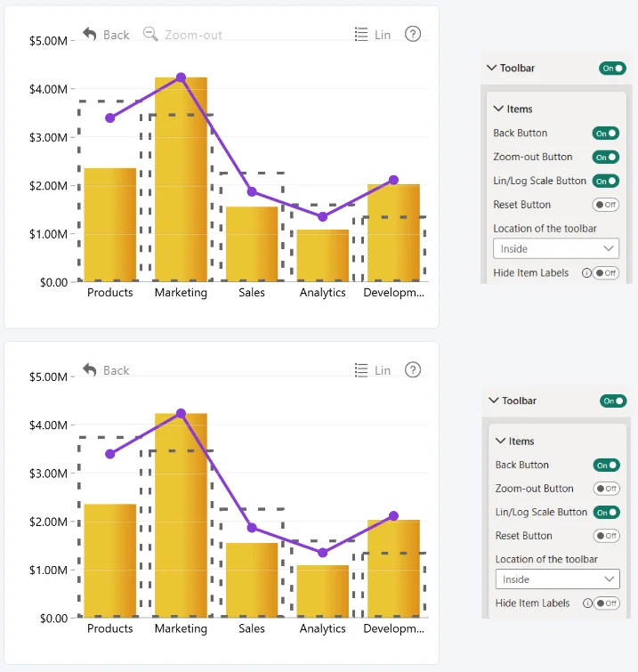Click the Zoom-out text label in upper chart
The width and height of the screenshot is (638, 672).
point(193,35)
